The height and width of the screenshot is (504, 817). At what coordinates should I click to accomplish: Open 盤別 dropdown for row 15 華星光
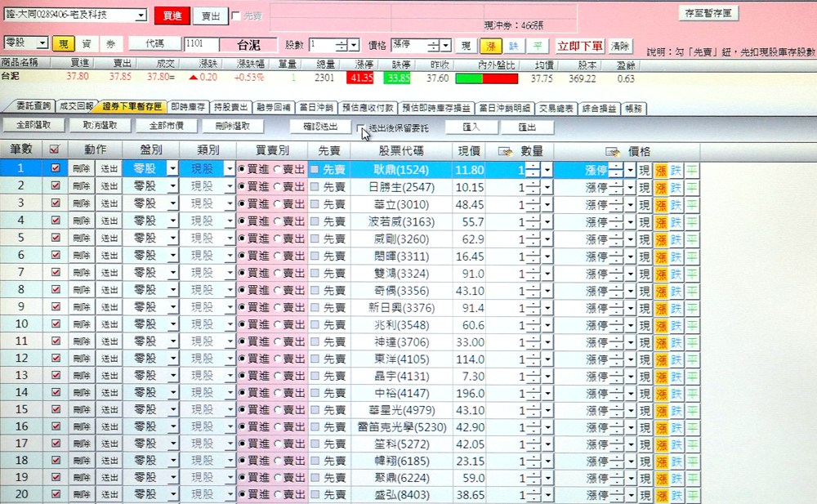[172, 410]
